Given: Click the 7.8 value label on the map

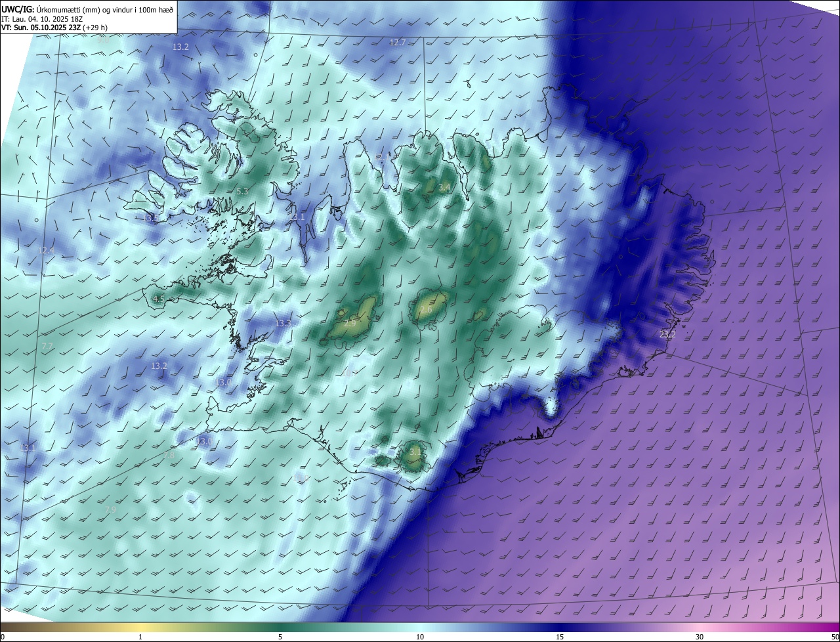Looking at the screenshot, I should point(169,455).
